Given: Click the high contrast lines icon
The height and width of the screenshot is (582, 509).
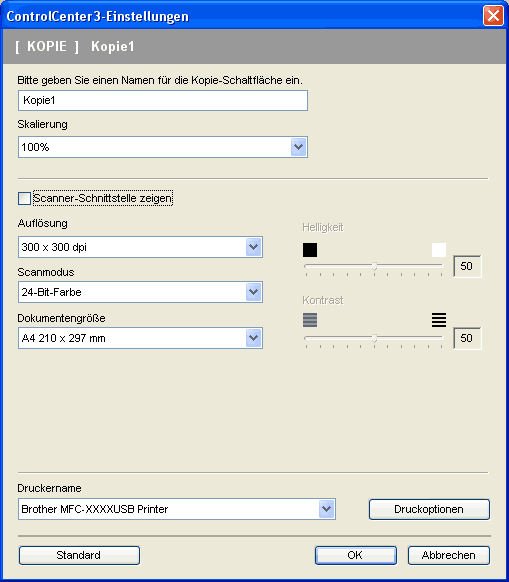Looking at the screenshot, I should click(x=439, y=320).
